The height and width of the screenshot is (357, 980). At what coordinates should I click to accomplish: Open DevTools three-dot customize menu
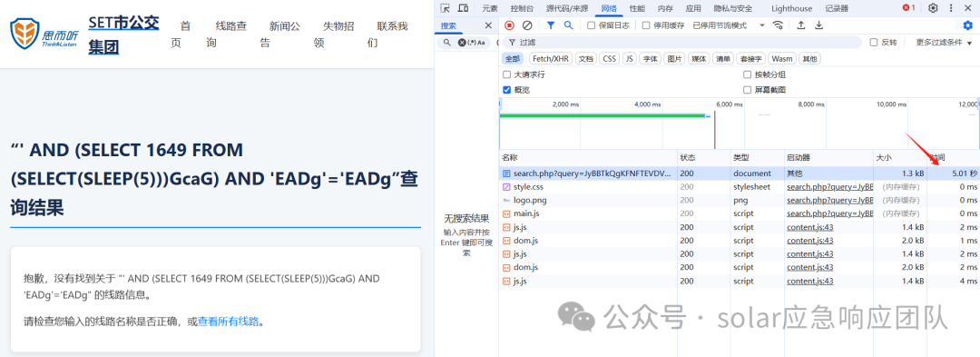click(x=951, y=8)
